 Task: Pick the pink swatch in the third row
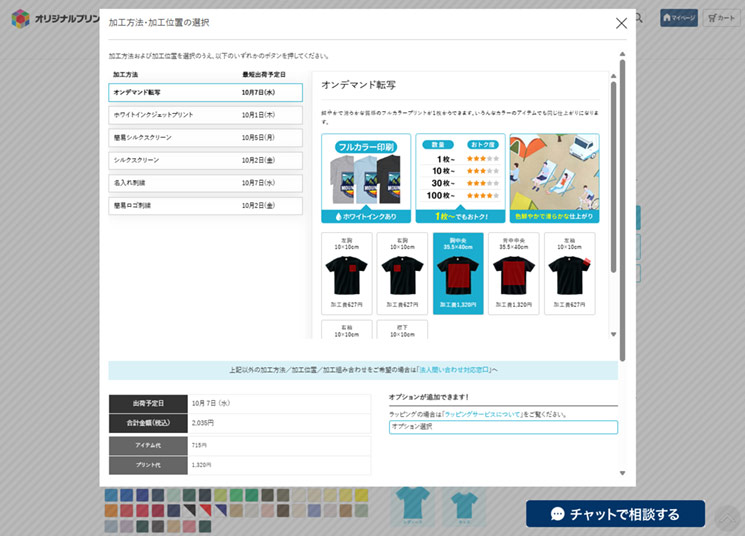(x=190, y=526)
